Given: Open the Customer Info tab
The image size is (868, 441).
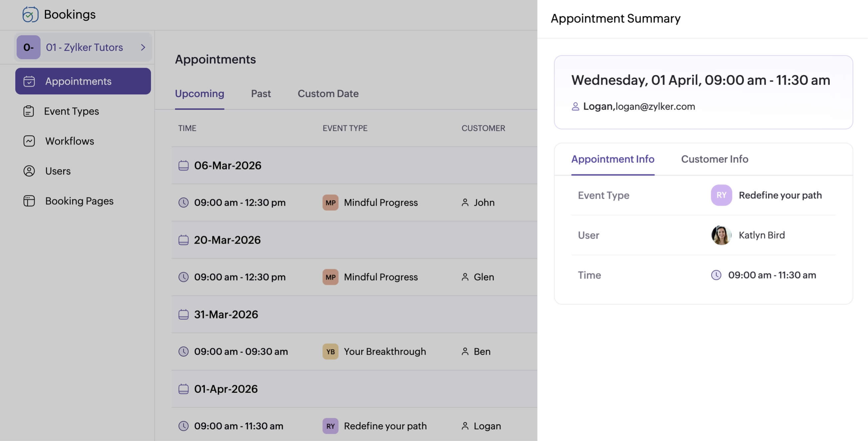Looking at the screenshot, I should [714, 159].
